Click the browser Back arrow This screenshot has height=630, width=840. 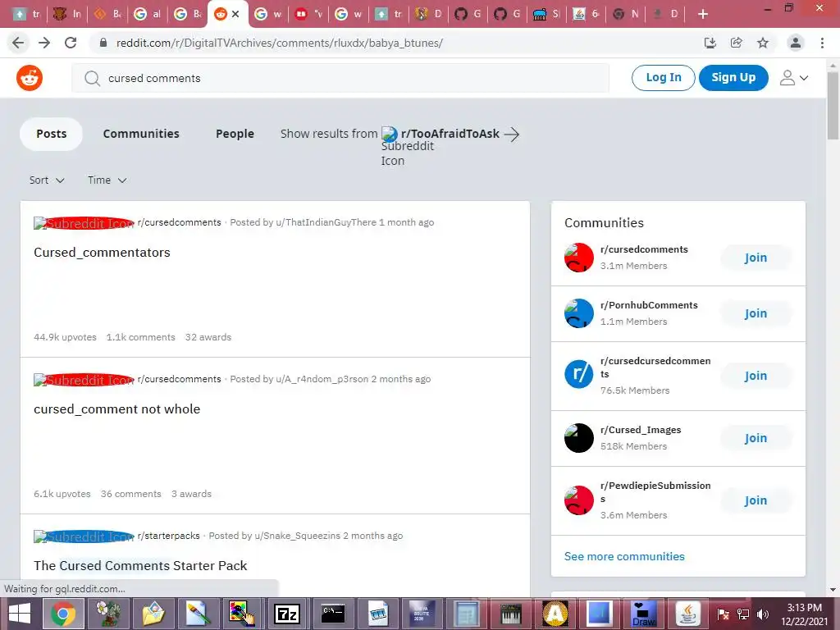tap(18, 43)
